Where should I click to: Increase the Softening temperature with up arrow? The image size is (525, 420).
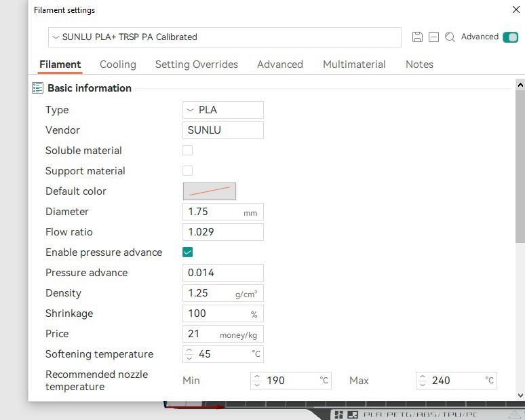(x=189, y=351)
